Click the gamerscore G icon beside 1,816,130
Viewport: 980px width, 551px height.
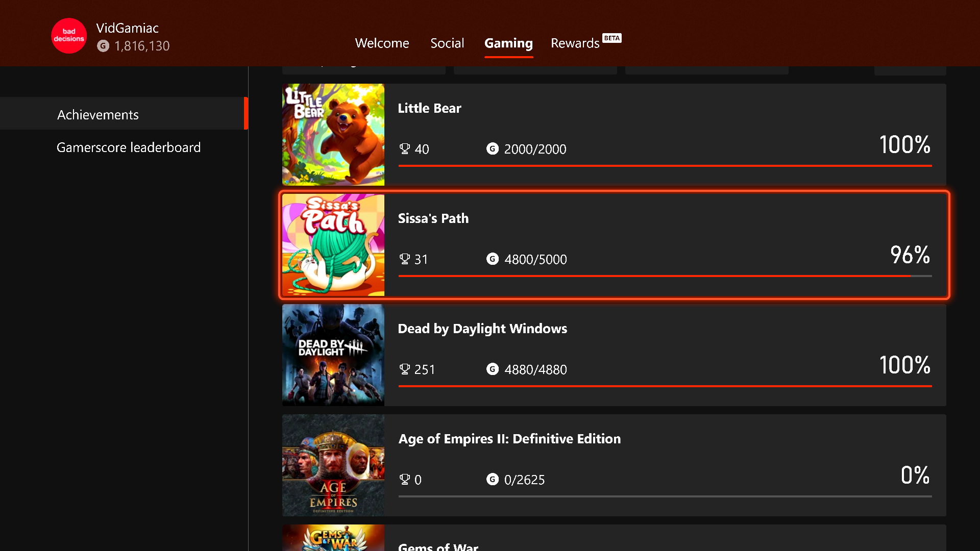point(103,46)
